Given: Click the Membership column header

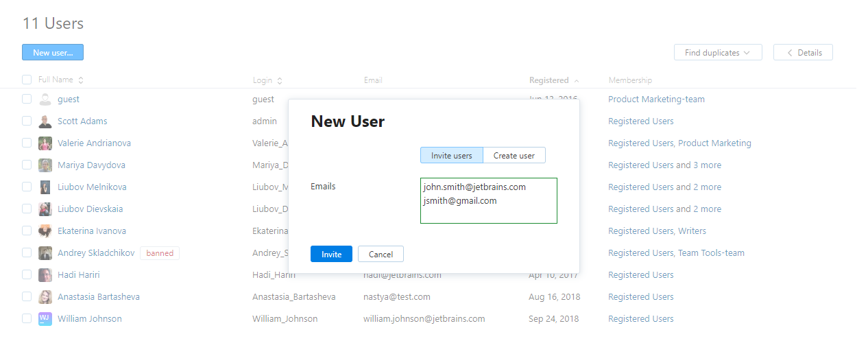Looking at the screenshot, I should tap(630, 80).
